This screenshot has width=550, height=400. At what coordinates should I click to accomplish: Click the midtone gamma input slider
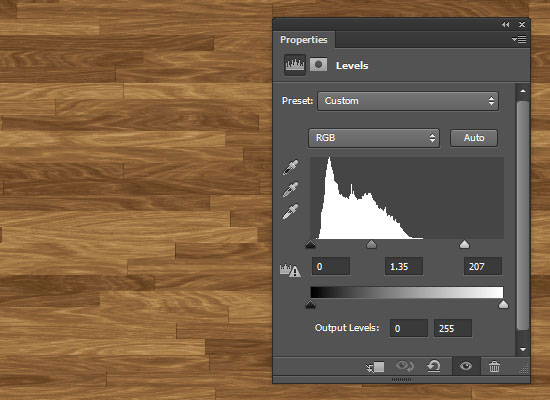point(371,244)
